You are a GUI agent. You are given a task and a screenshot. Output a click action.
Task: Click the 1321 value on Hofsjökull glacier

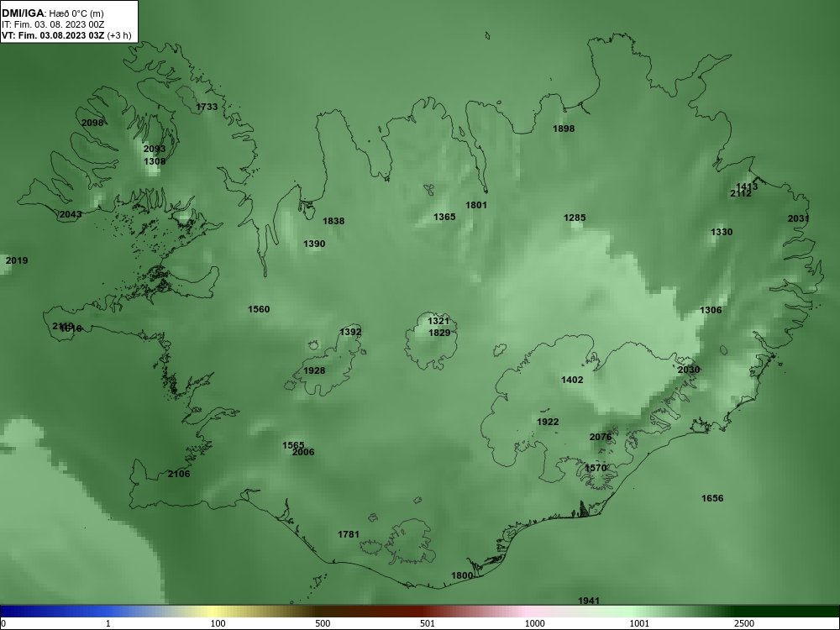pyautogui.click(x=438, y=321)
